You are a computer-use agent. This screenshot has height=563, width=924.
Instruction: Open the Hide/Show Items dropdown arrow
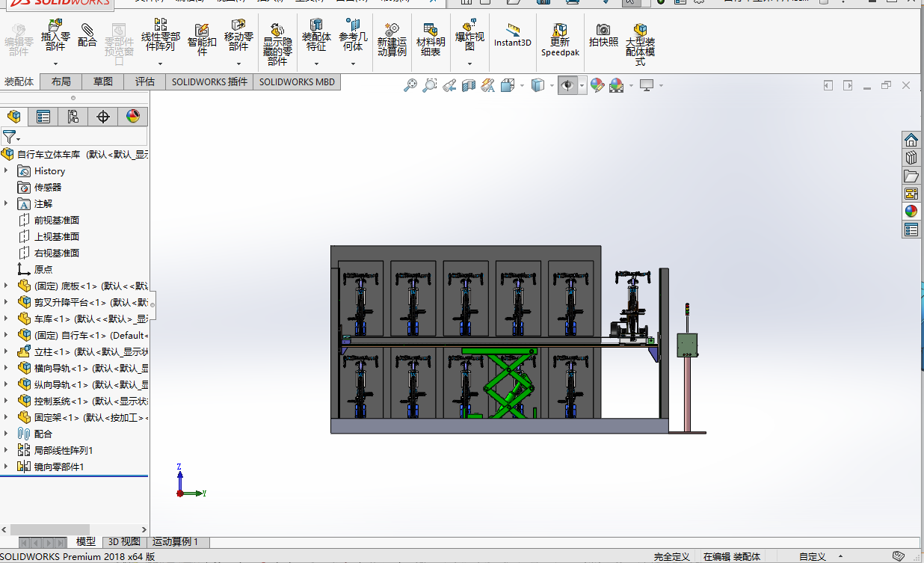583,85
